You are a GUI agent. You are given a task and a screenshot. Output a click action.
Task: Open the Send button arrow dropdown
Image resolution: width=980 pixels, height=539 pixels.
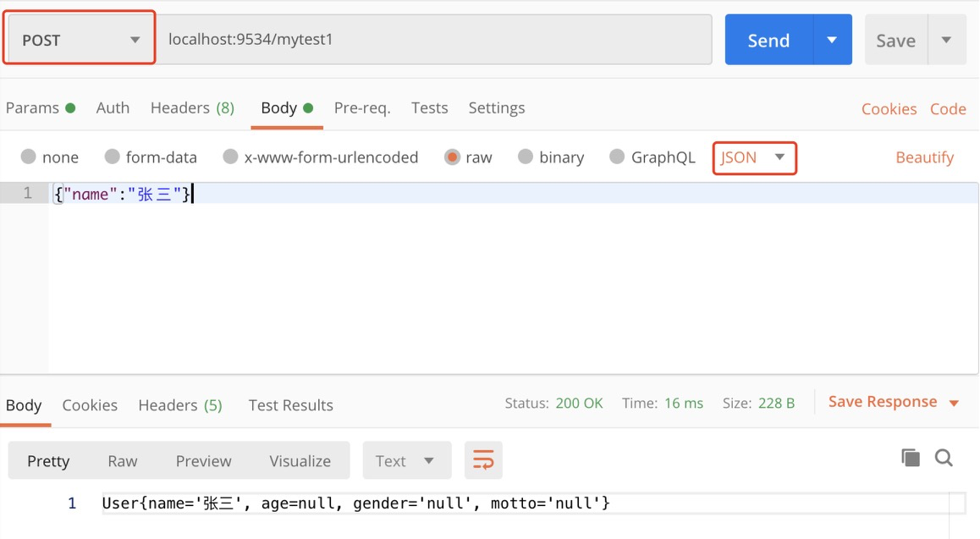coord(832,40)
